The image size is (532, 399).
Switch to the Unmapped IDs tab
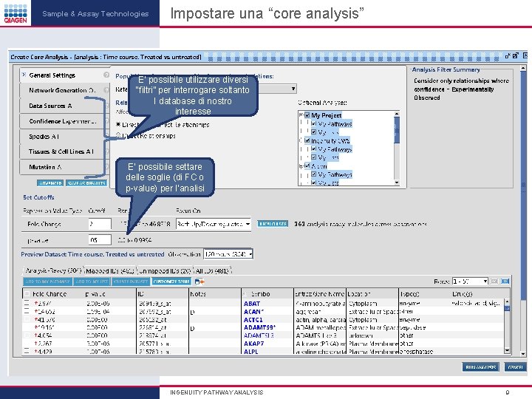(x=165, y=270)
